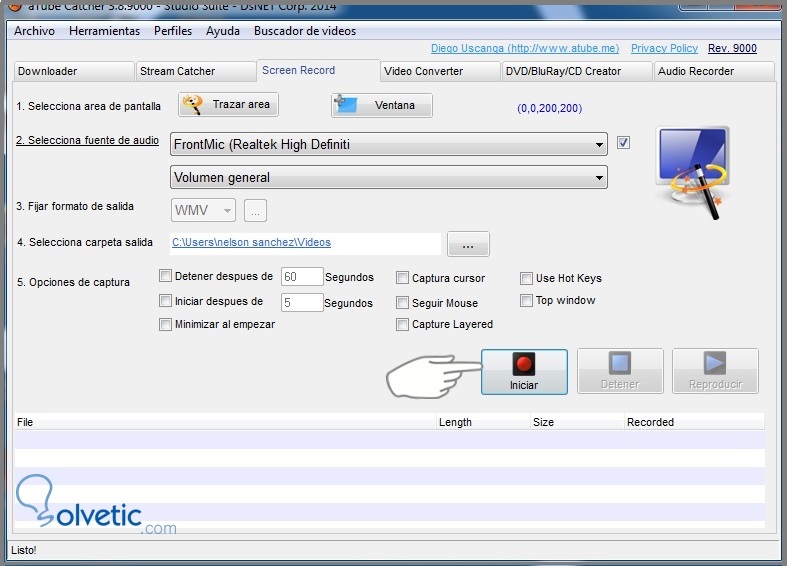787x566 pixels.
Task: Click the Length column header
Action: [x=483, y=422]
